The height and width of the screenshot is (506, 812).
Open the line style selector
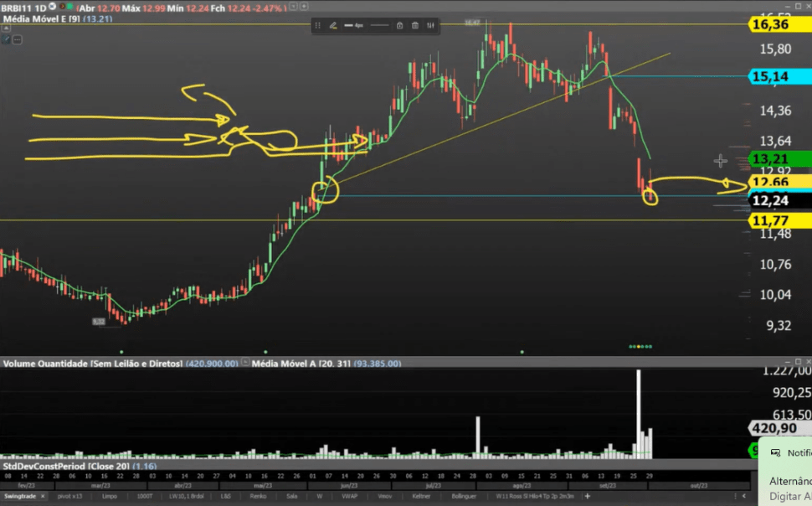379,25
